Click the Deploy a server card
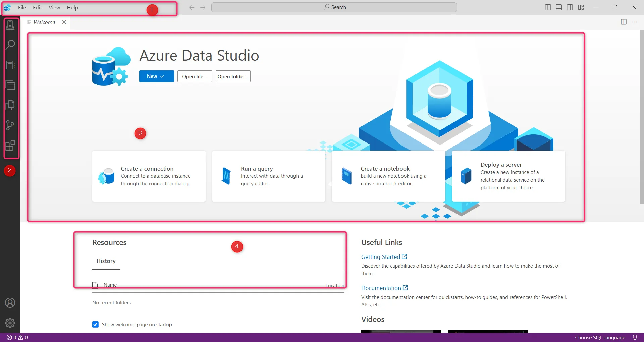This screenshot has width=644, height=342. (x=508, y=176)
